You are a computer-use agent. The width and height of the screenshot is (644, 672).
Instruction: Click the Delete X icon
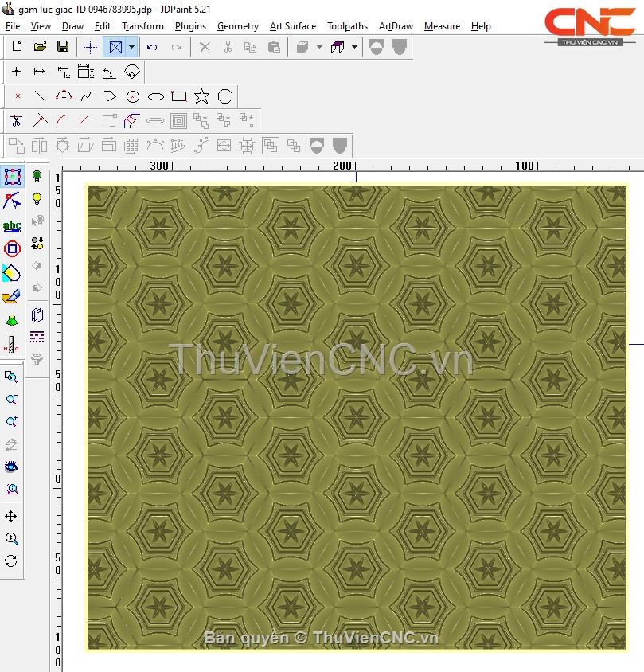[205, 47]
